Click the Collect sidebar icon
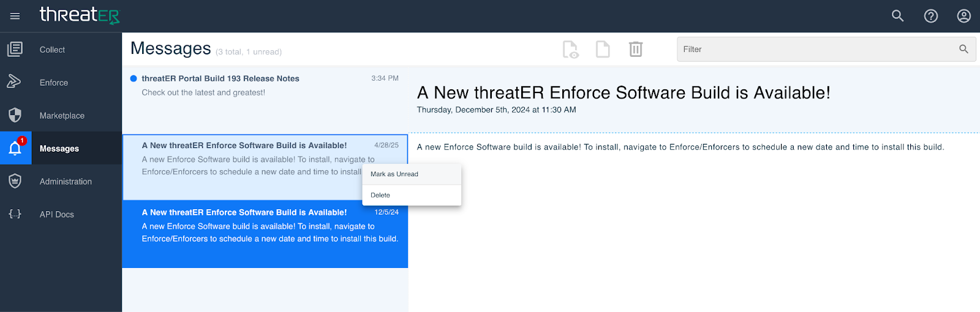Image resolution: width=980 pixels, height=312 pixels. coord(15,49)
